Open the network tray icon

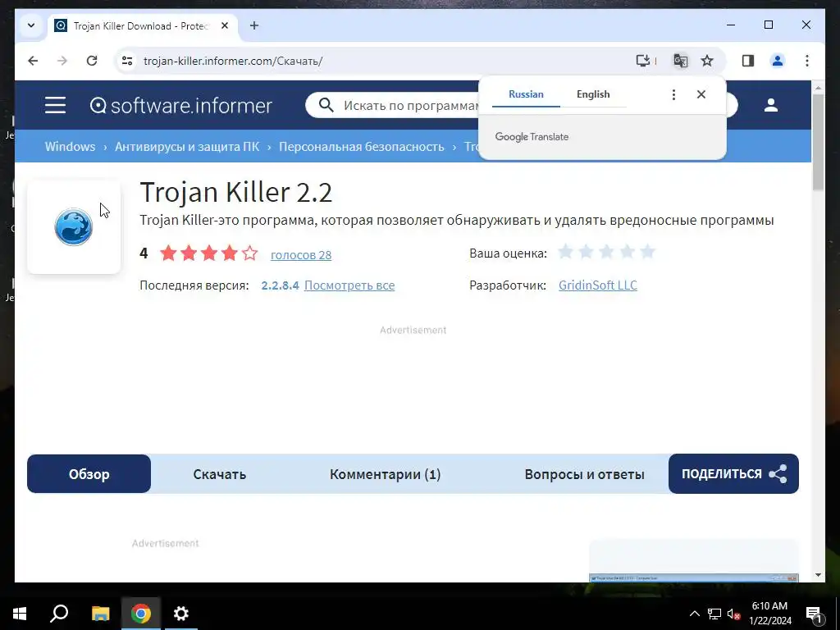(714, 614)
